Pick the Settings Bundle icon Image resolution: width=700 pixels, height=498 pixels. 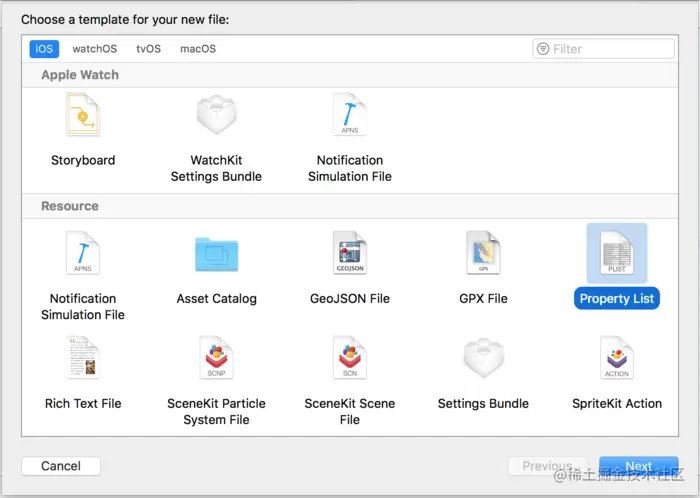click(x=483, y=357)
